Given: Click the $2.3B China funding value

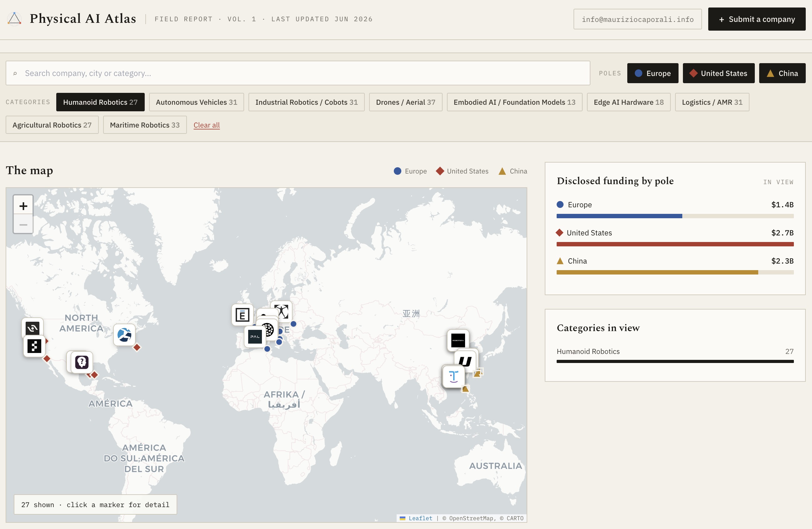Looking at the screenshot, I should tap(782, 261).
